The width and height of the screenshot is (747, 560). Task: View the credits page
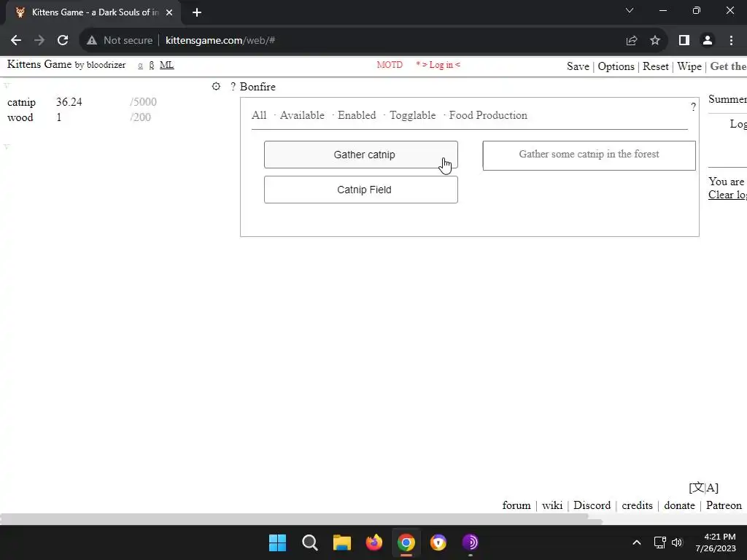(x=637, y=505)
